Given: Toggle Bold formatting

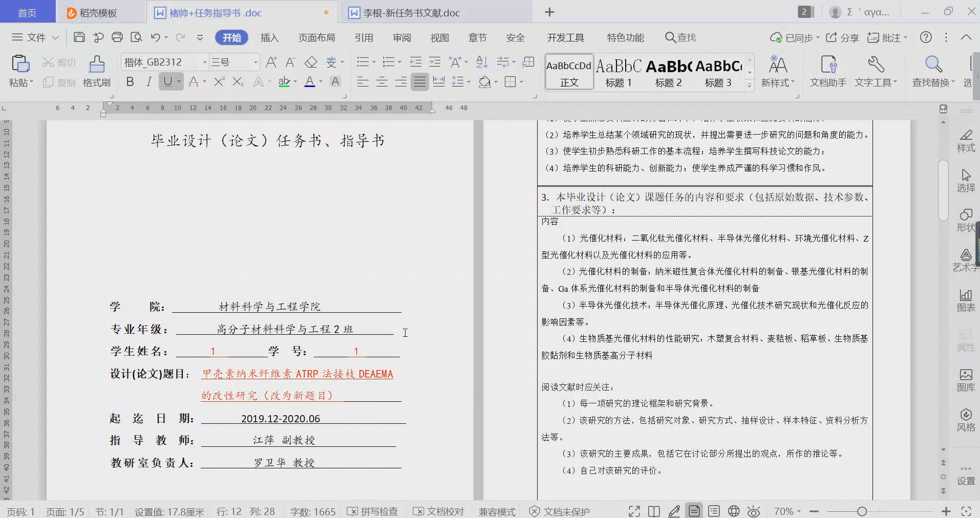Looking at the screenshot, I should [130, 81].
